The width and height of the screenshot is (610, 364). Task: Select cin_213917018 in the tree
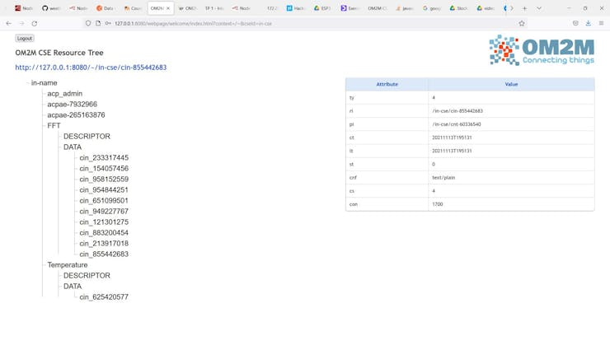104,243
